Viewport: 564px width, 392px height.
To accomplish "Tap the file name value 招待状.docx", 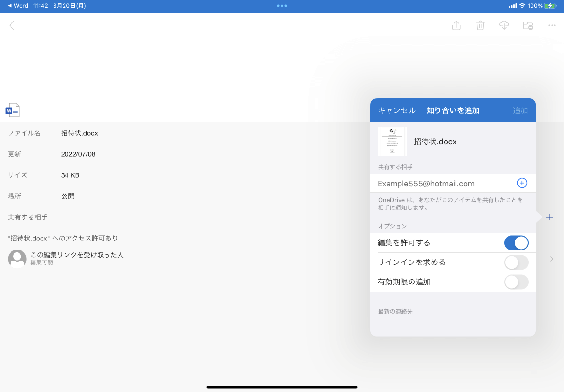I will click(x=79, y=133).
